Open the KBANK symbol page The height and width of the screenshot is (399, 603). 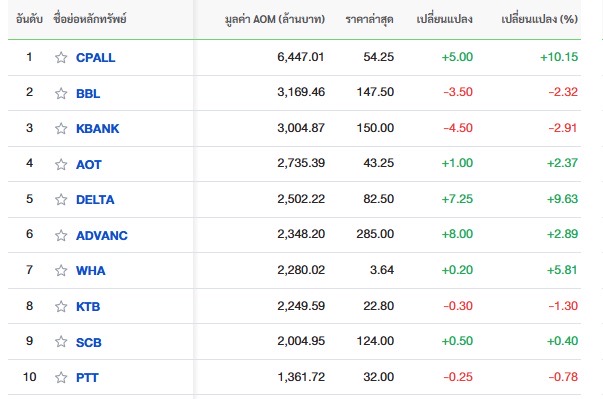(98, 128)
